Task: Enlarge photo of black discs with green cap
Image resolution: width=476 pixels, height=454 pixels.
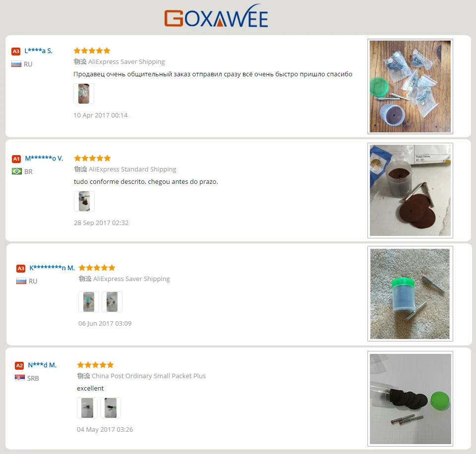Action: (x=410, y=399)
